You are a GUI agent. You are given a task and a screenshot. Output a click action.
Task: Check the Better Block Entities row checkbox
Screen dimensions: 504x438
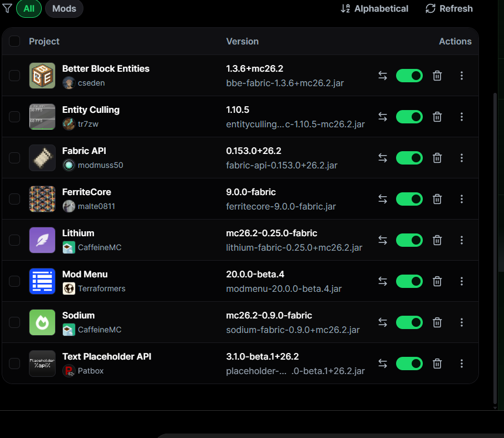click(14, 76)
